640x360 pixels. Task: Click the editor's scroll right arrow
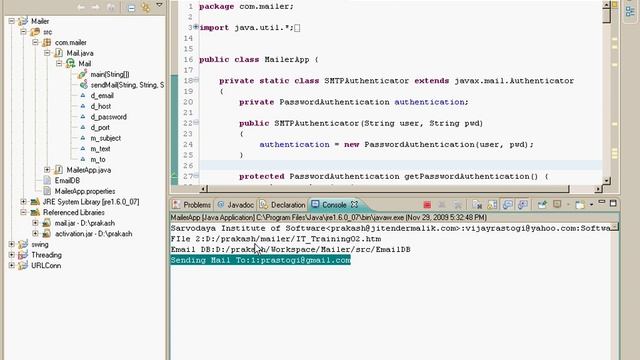point(598,189)
